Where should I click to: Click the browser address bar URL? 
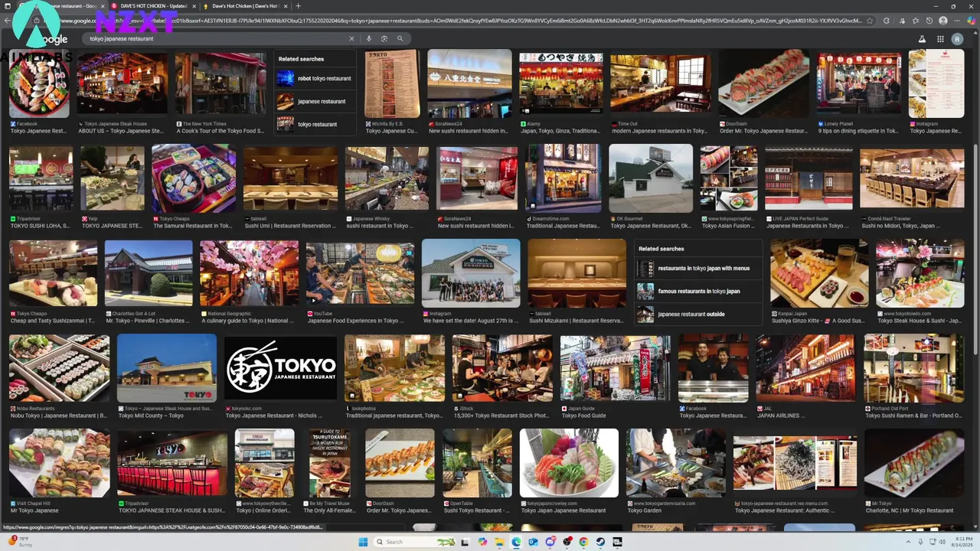click(467, 21)
